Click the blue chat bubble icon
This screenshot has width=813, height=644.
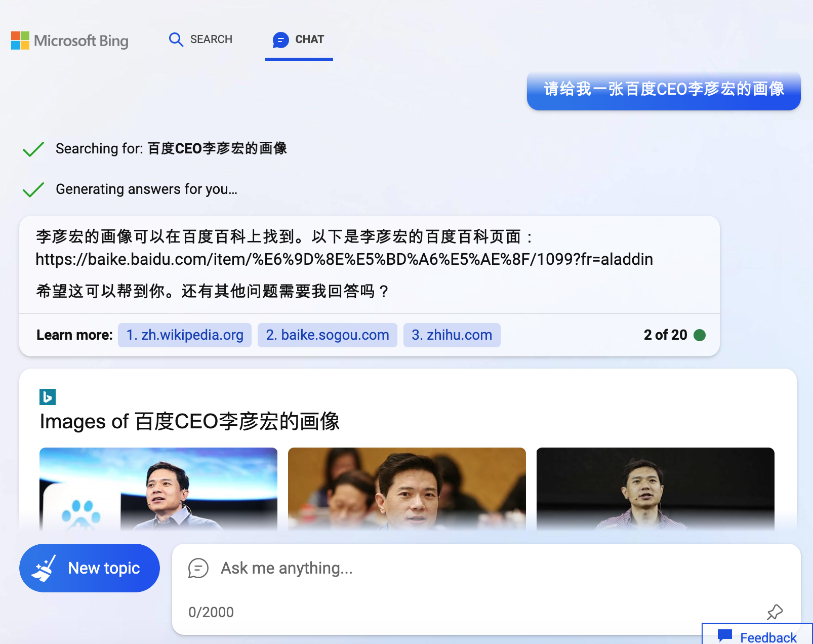tap(280, 39)
